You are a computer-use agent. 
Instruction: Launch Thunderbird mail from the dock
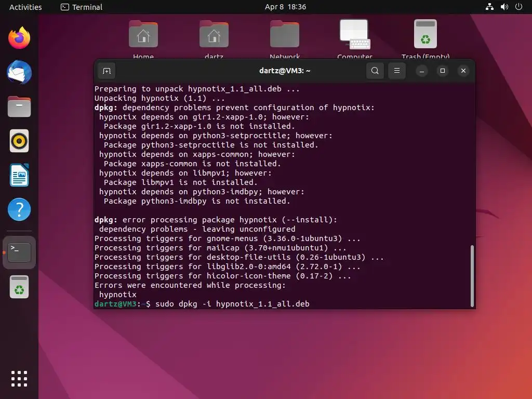19,72
